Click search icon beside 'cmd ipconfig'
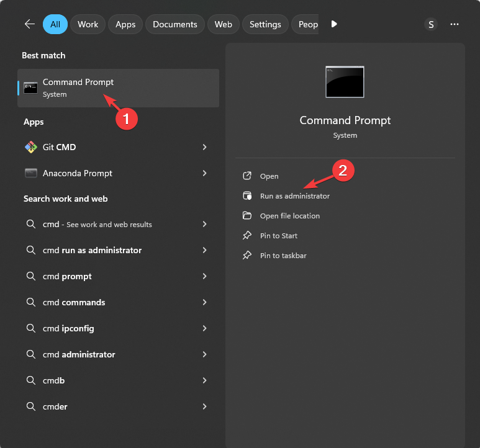480x448 pixels. click(30, 328)
